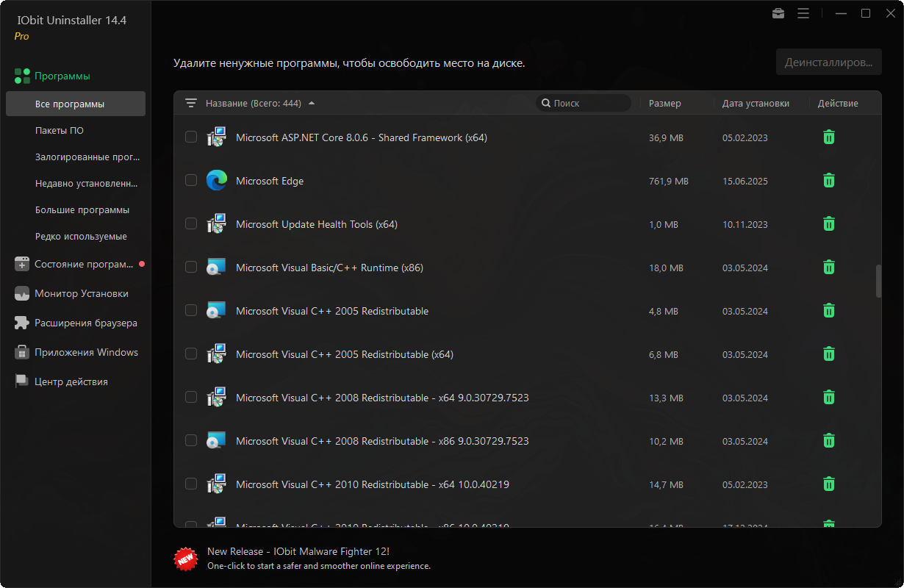Image resolution: width=904 pixels, height=588 pixels.
Task: Click the Центр действия flag icon
Action: 22,381
